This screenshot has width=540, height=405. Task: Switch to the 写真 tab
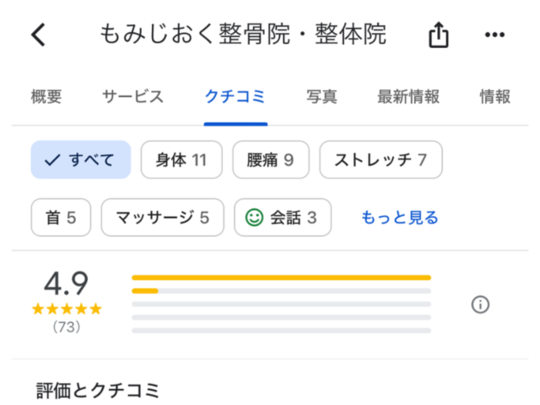coord(322,96)
